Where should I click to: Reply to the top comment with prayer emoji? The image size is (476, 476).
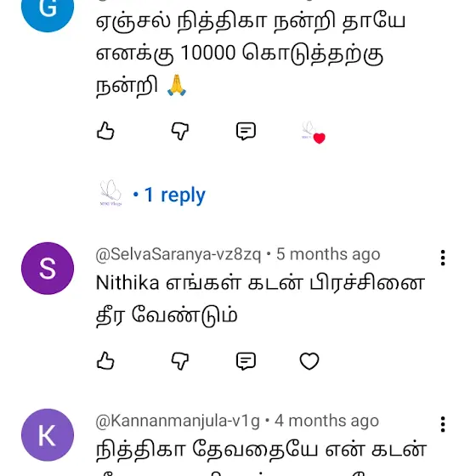coord(246,131)
